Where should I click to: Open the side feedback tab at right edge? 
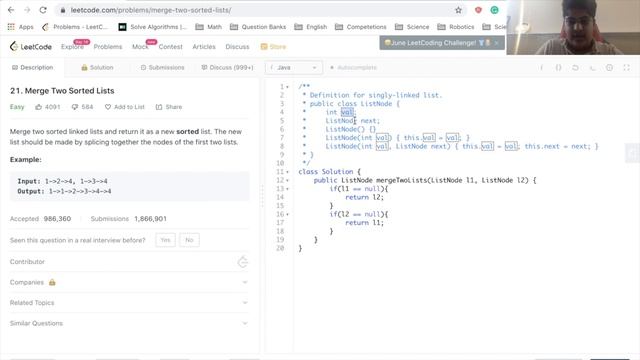(633, 153)
